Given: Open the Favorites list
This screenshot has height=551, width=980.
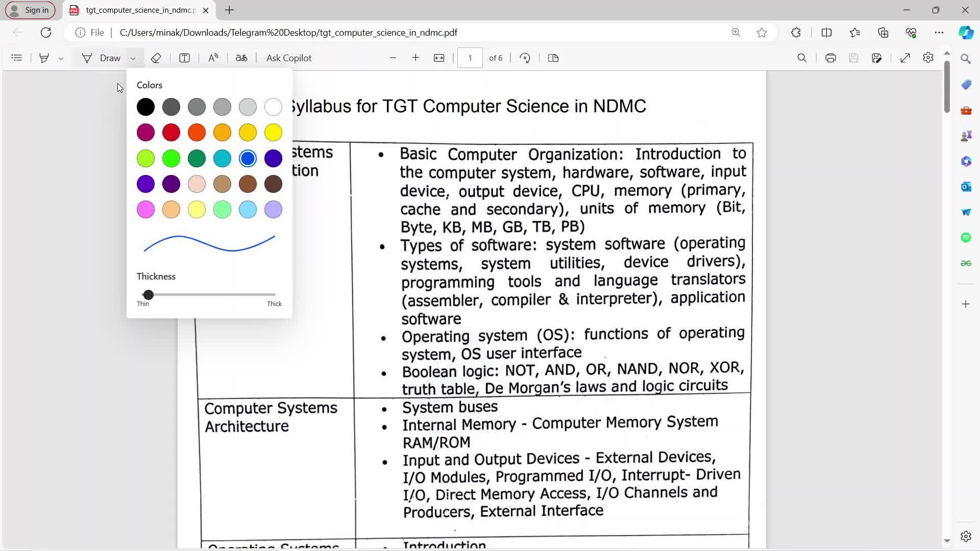Looking at the screenshot, I should [855, 33].
